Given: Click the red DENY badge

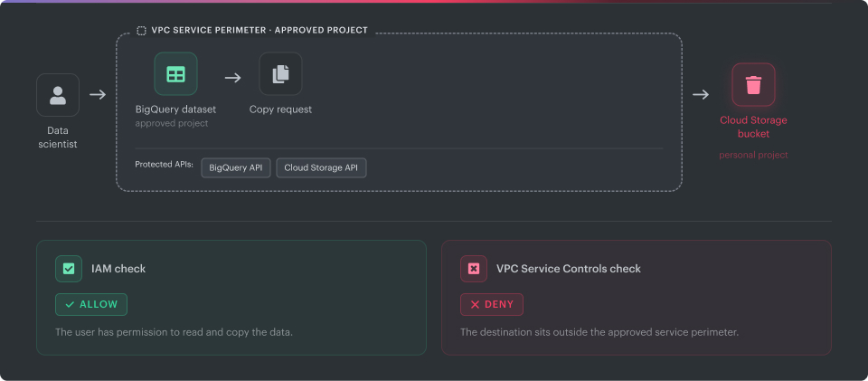Looking at the screenshot, I should [492, 305].
